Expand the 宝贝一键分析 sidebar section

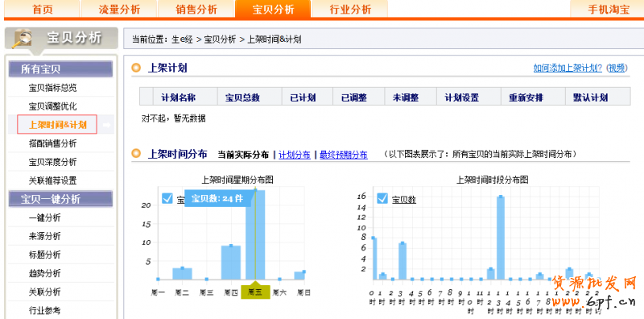pos(61,200)
